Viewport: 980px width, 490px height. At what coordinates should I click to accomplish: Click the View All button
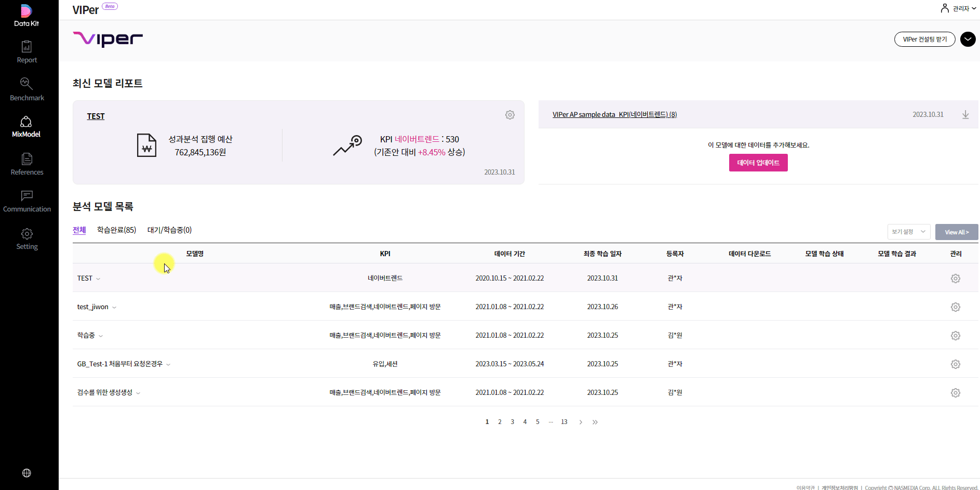coord(957,232)
